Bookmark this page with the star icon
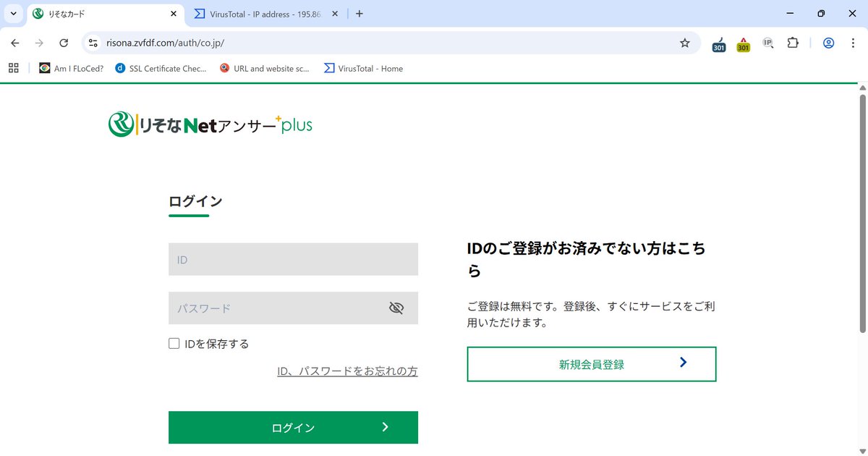 pos(684,43)
